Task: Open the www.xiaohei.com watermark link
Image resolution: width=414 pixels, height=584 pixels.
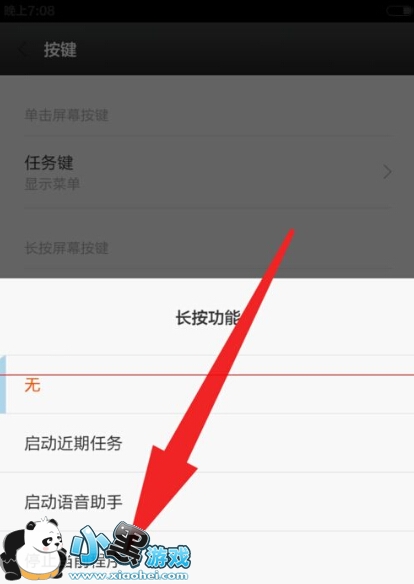Action: pos(128,575)
